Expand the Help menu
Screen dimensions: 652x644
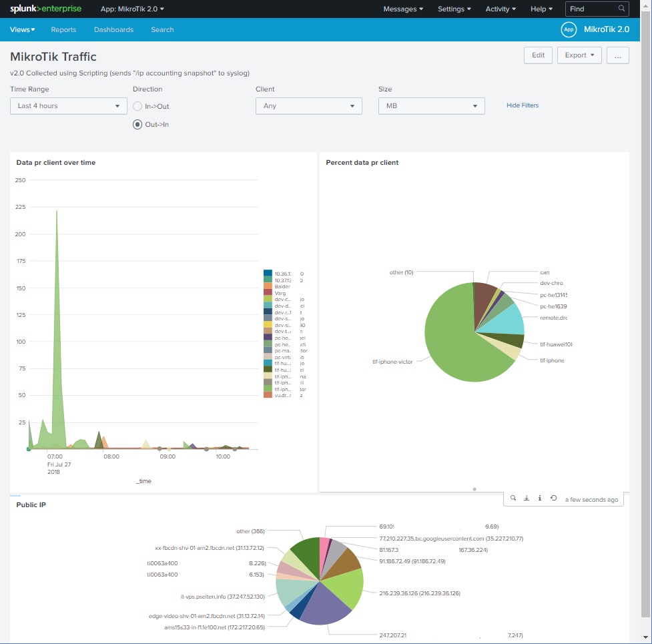coord(541,9)
